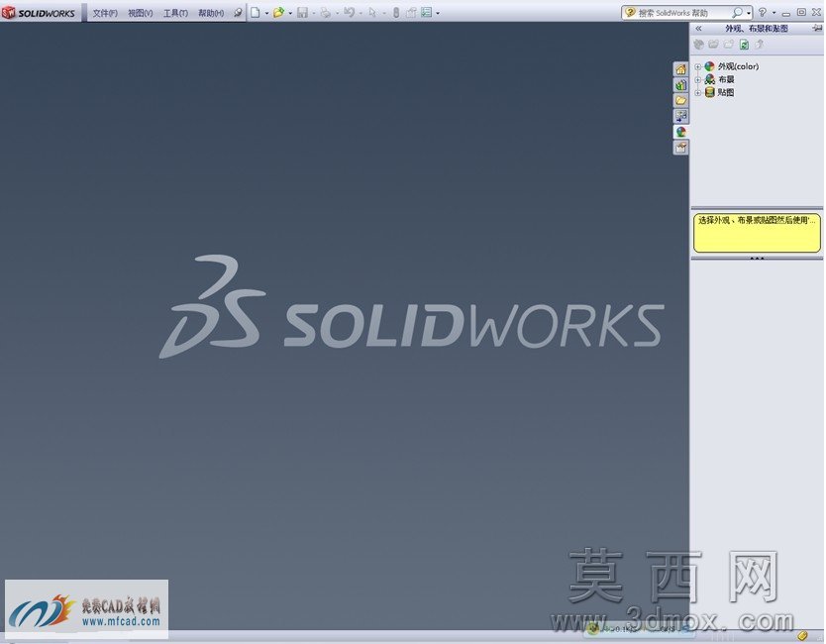Click the yellow hint message box
Screen dimensions: 826x644
[x=757, y=233]
